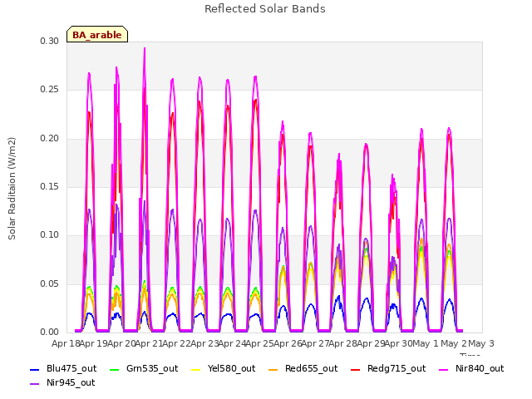Viewport: 532px width, 399px height.
Task: Select the Grn535_out legend label
Action: tap(152, 368)
